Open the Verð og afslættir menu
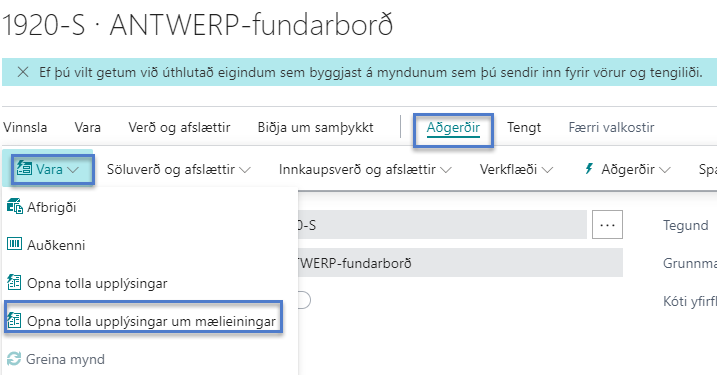This screenshot has height=375, width=717. click(179, 128)
